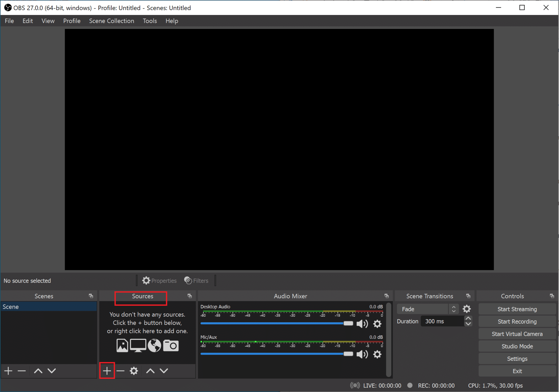559x392 pixels.
Task: Increase transition duration with the up stepper
Action: click(468, 318)
